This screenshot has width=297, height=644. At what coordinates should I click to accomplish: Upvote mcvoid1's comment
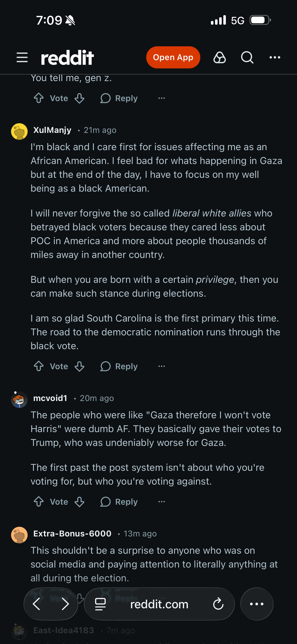pyautogui.click(x=39, y=502)
